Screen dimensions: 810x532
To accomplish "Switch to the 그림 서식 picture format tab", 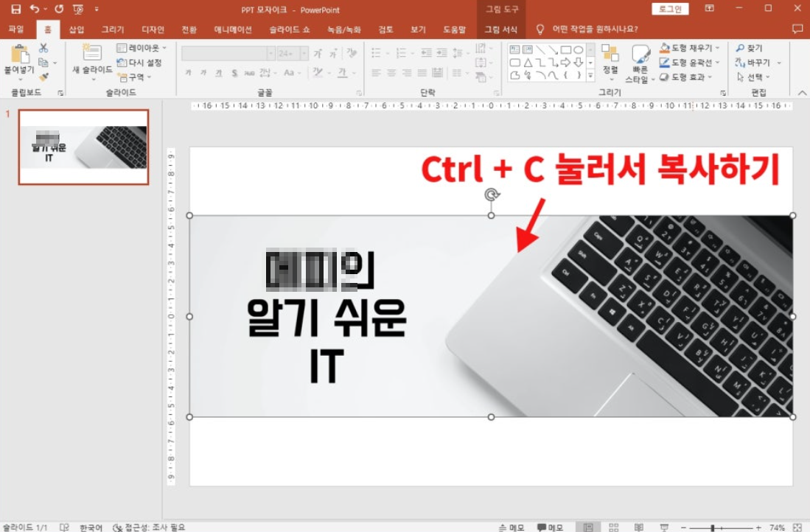I will (x=501, y=29).
